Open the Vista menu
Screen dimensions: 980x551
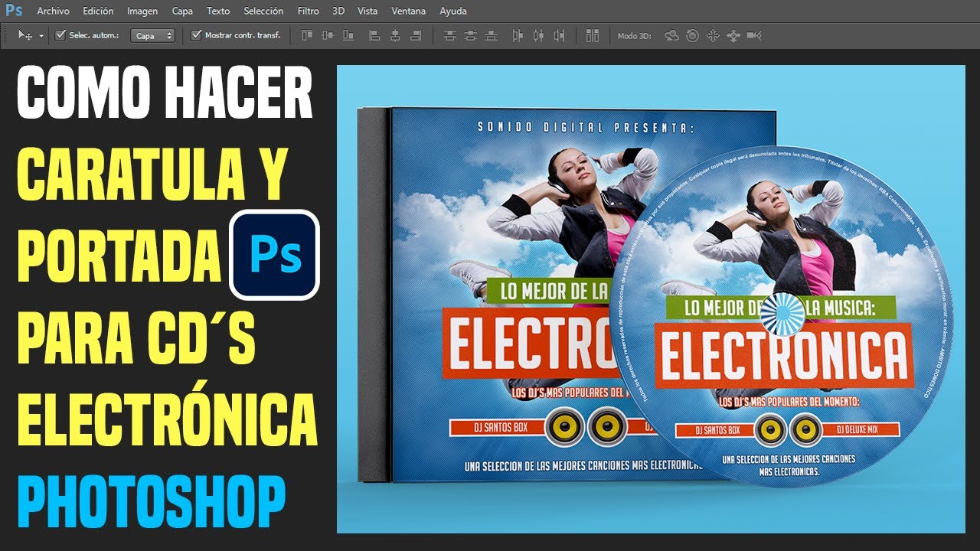(367, 11)
